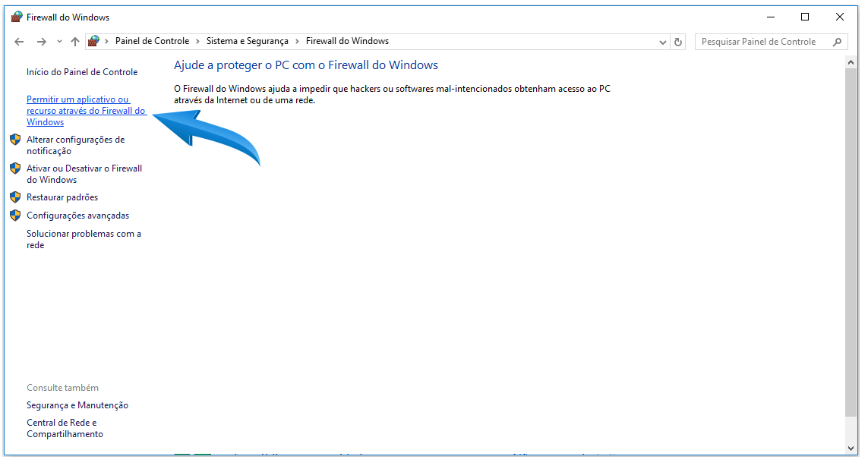Go back with the navigation arrow

coord(19,42)
